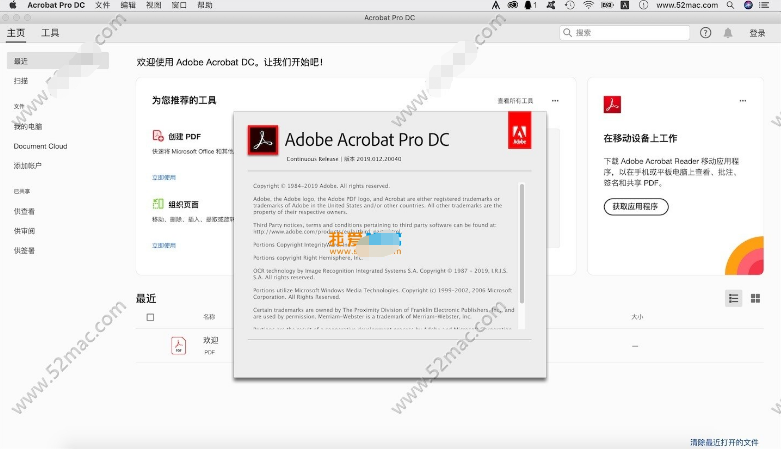The width and height of the screenshot is (782, 449).
Task: Select 扫描 in the sidebar
Action: coord(21,81)
